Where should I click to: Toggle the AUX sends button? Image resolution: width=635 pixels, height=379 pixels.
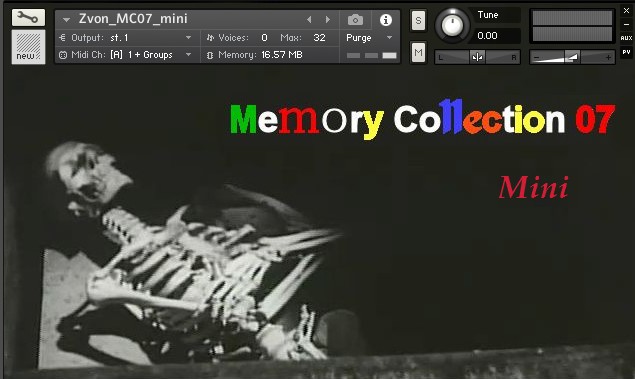pyautogui.click(x=626, y=38)
